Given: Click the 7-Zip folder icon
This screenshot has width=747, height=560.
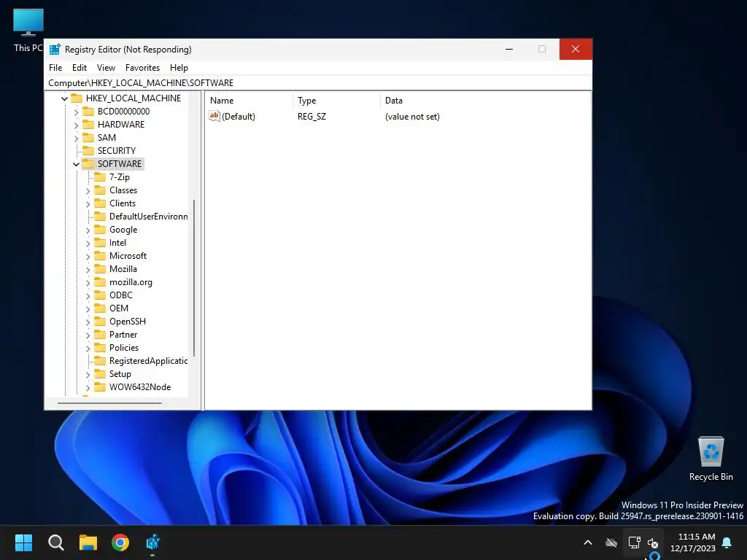Looking at the screenshot, I should (100, 177).
